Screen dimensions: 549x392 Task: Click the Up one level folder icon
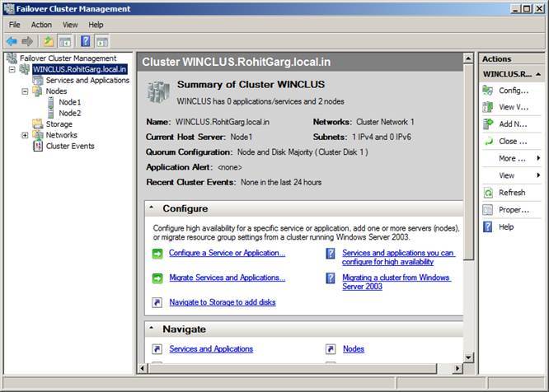click(x=49, y=42)
